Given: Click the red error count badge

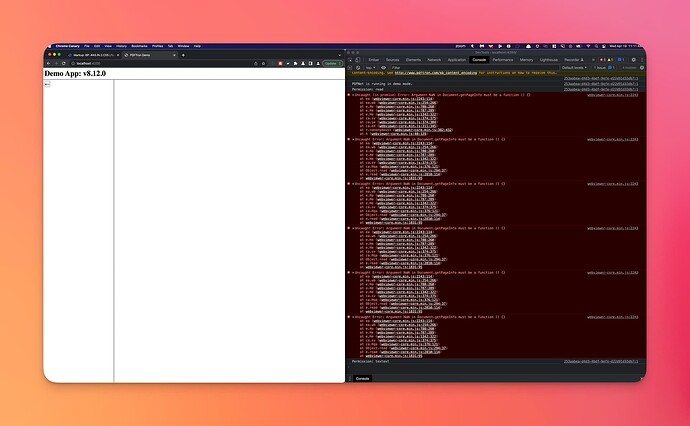Looking at the screenshot, I should [x=603, y=60].
